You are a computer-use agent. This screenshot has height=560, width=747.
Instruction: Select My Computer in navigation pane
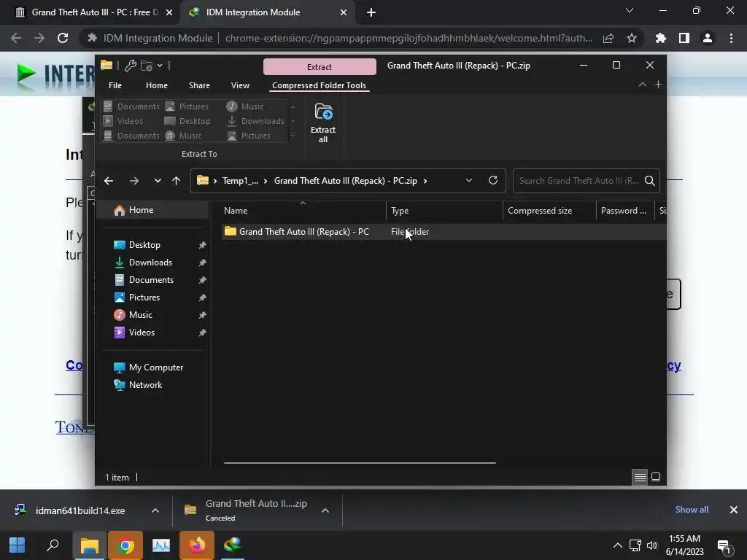click(156, 367)
